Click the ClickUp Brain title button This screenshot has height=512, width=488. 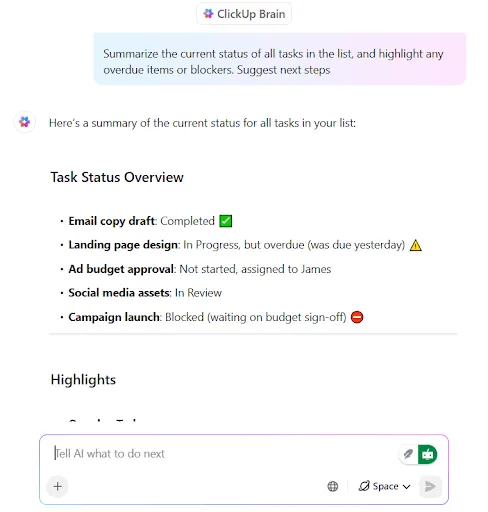pyautogui.click(x=244, y=14)
